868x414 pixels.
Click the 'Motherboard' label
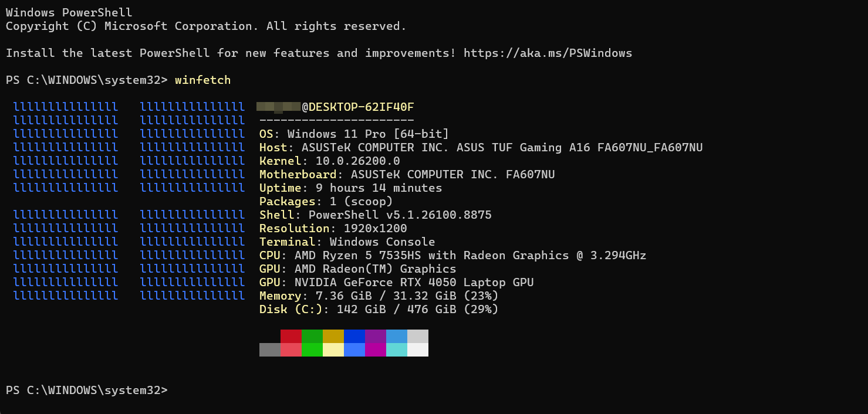click(298, 175)
